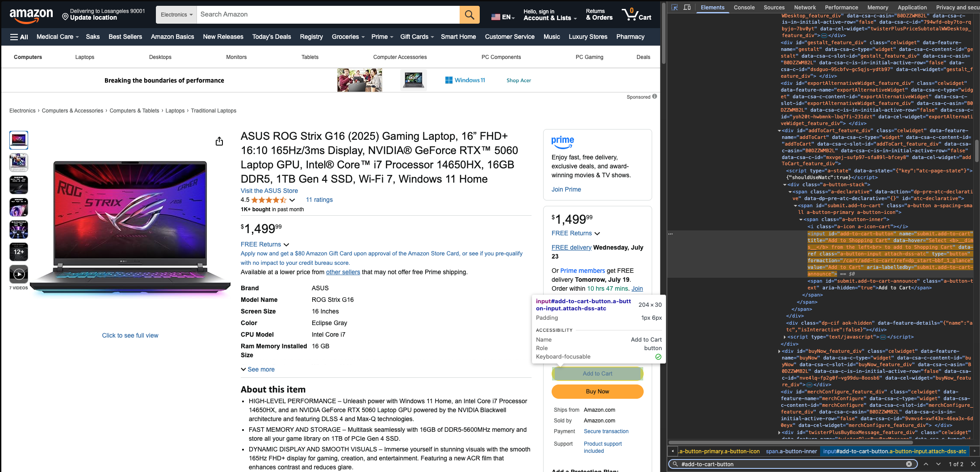Open the Visit the ASUS Store link
Screen dimensions: 980x472
point(269,191)
